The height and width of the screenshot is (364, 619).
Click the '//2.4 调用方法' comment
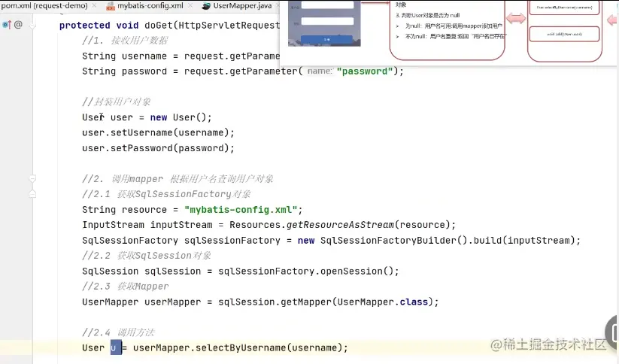118,332
